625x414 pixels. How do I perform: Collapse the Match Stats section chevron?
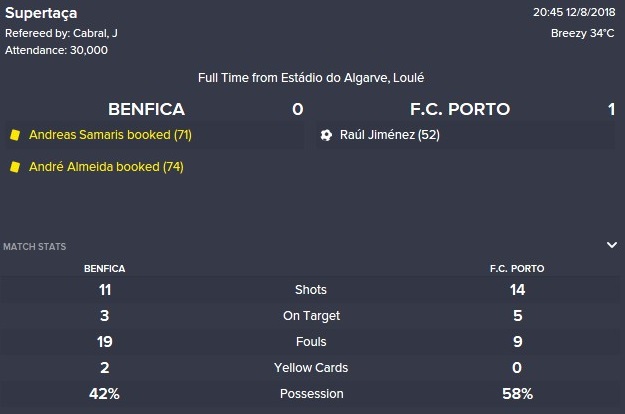[612, 245]
